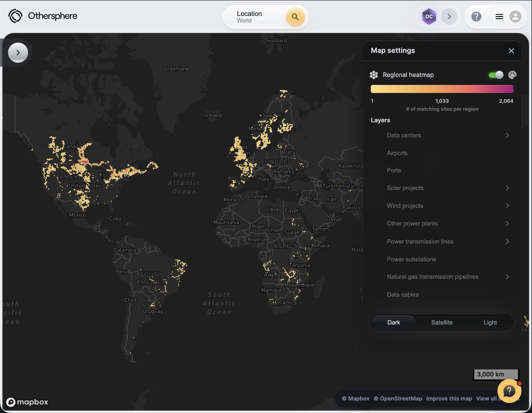Click the heatmap color gradient bar
The width and height of the screenshot is (532, 413).
pos(442,89)
